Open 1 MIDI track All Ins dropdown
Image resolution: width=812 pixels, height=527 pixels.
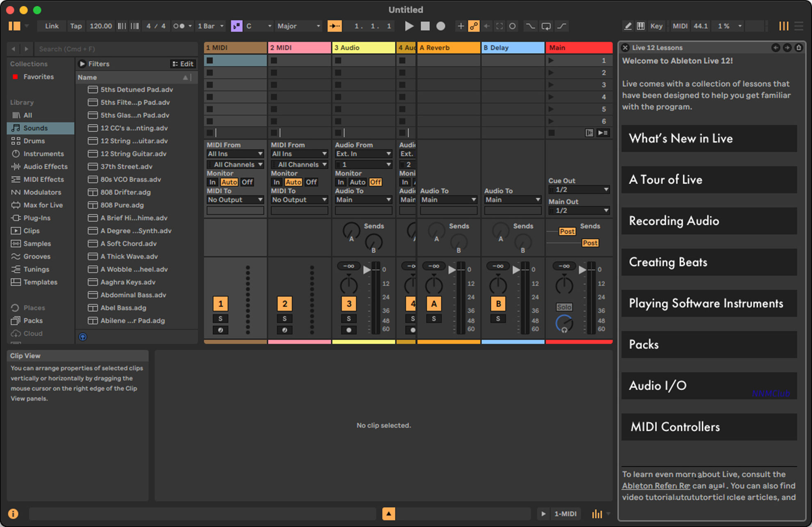(x=235, y=154)
